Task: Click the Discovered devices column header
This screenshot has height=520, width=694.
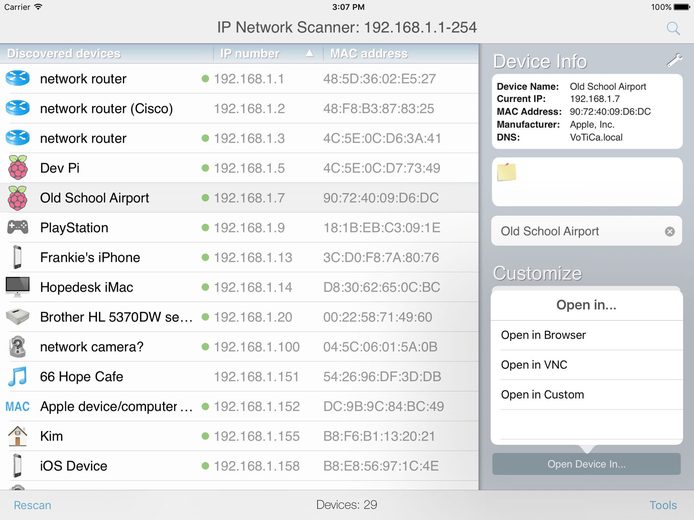Action: click(64, 54)
